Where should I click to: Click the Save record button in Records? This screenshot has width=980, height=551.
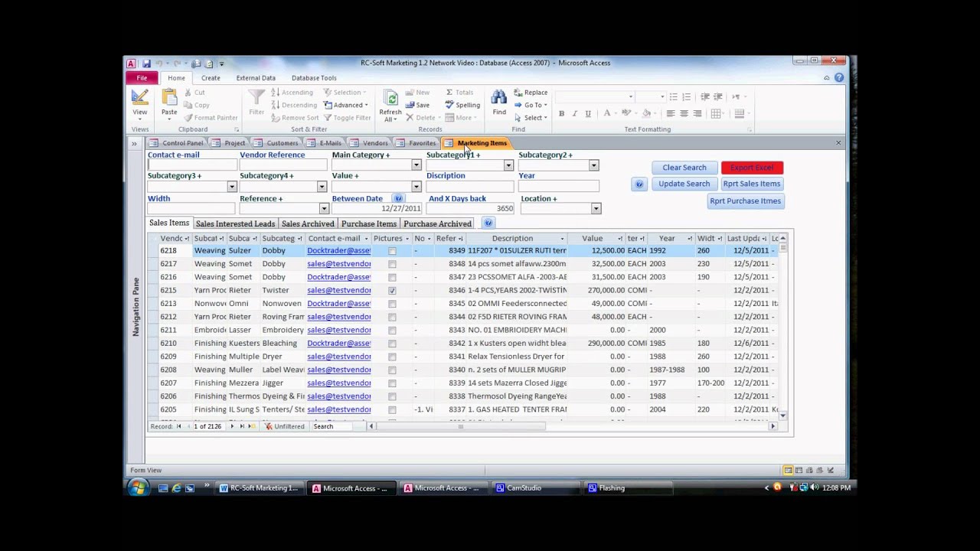(417, 105)
